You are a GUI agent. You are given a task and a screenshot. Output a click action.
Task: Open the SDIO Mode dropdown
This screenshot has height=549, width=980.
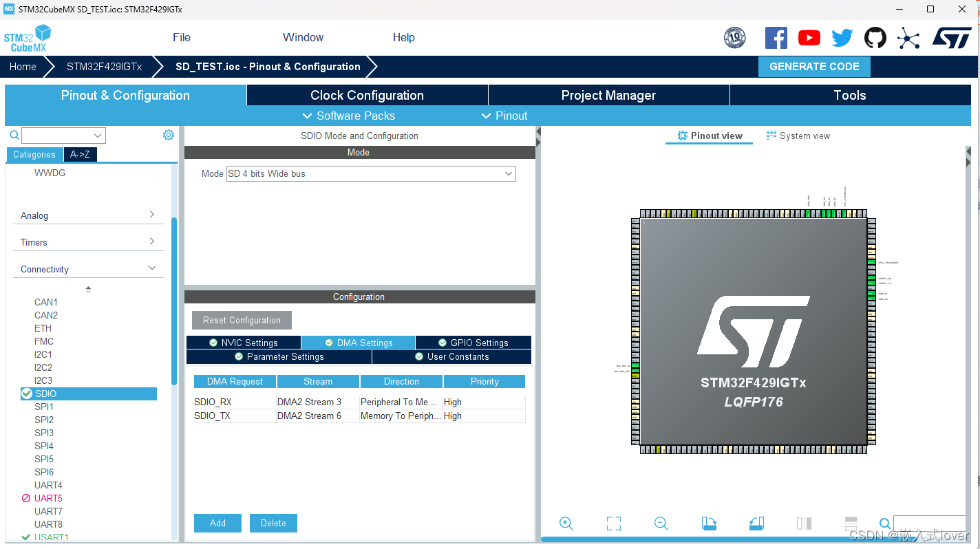(371, 173)
